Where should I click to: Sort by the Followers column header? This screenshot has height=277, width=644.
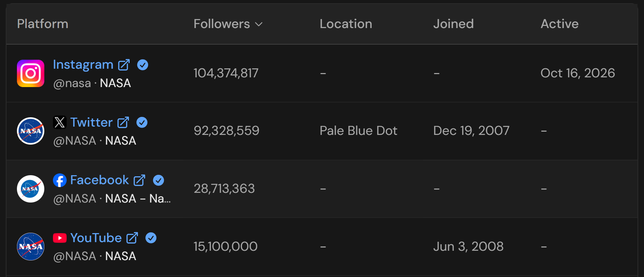(228, 24)
